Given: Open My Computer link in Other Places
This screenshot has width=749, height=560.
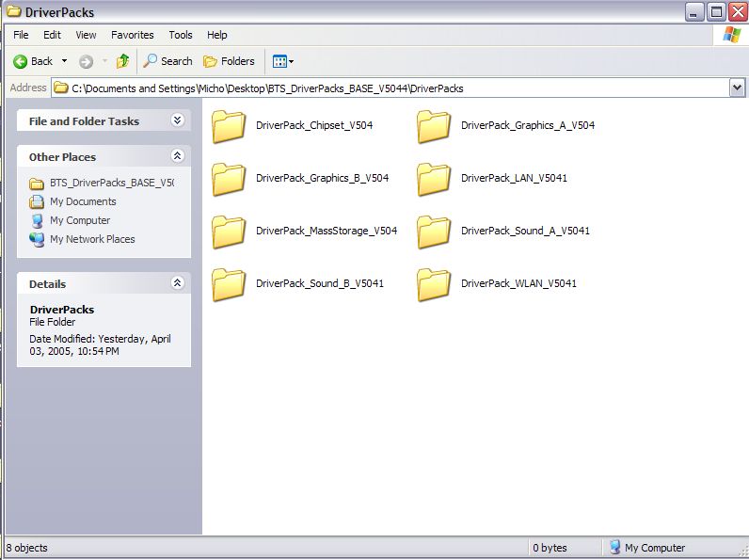Looking at the screenshot, I should pyautogui.click(x=80, y=220).
